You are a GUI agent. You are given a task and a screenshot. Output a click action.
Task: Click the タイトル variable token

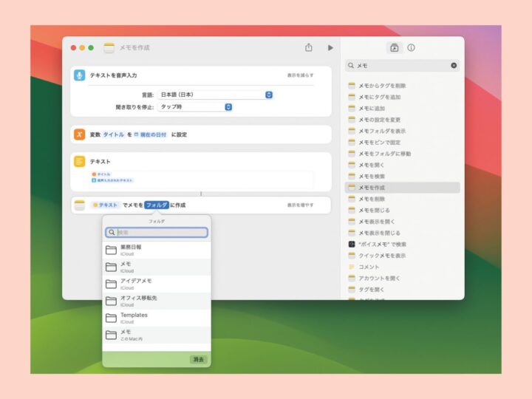tap(114, 134)
